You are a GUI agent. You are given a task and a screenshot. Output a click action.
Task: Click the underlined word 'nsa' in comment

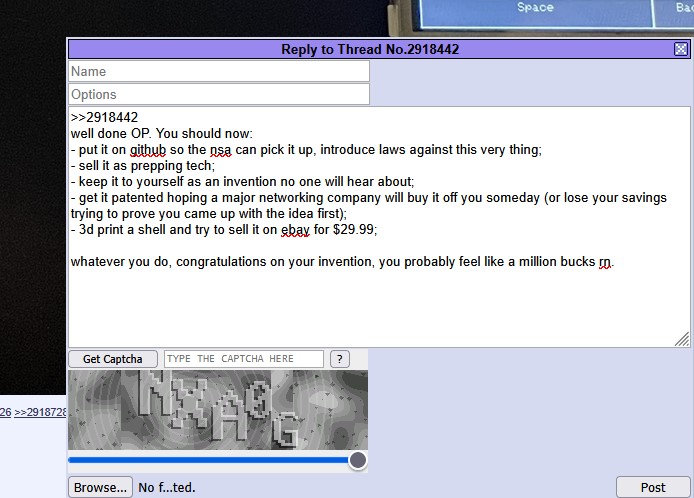click(x=220, y=150)
